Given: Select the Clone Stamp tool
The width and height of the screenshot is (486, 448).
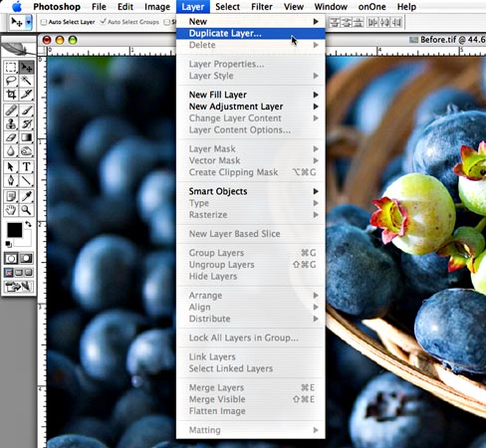Looking at the screenshot, I should pyautogui.click(x=11, y=123).
